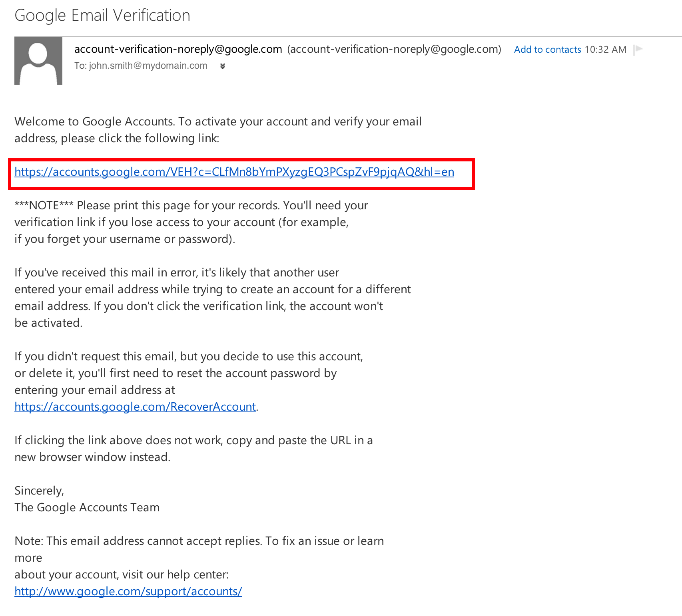Click the Google Email Verification subject heading
Viewport: 682px width, 616px height.
[x=102, y=16]
